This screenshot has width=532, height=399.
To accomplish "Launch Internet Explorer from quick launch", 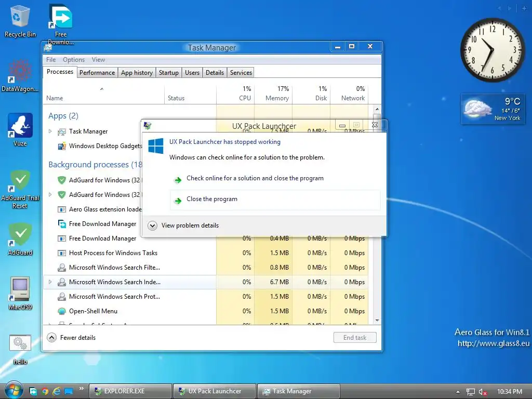I will coord(57,391).
